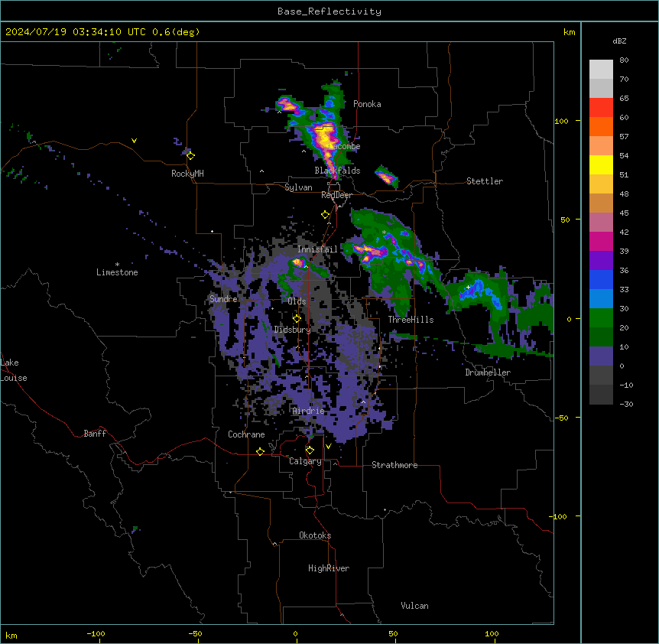Click the Sundre town label
Image resolution: width=659 pixels, height=644 pixels.
(x=223, y=299)
